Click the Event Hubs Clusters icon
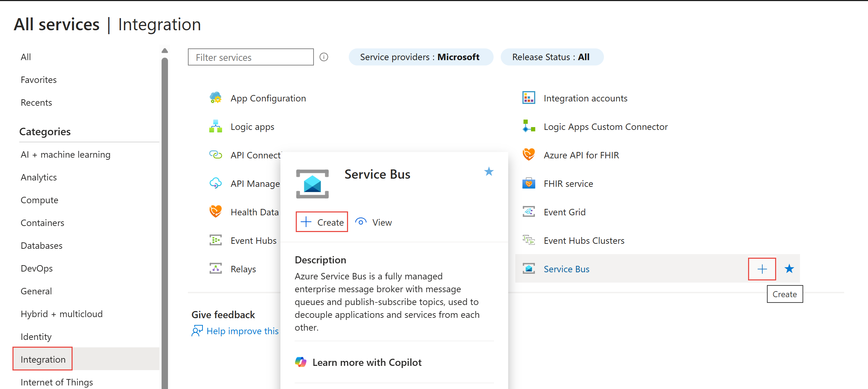The width and height of the screenshot is (868, 389). point(528,240)
